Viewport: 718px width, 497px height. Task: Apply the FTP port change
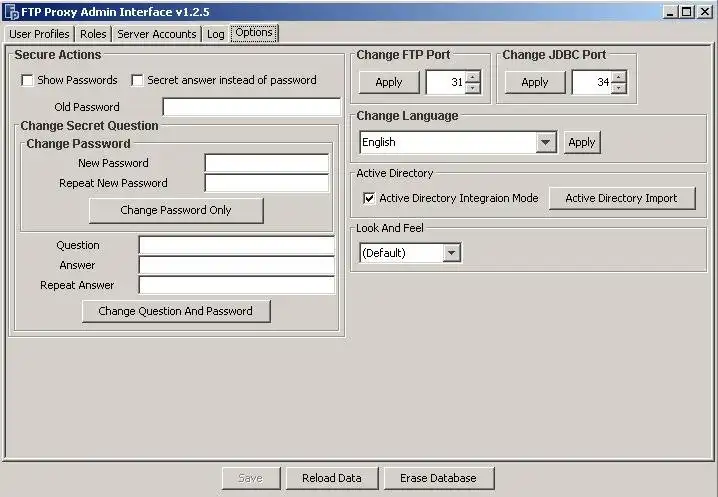click(389, 82)
